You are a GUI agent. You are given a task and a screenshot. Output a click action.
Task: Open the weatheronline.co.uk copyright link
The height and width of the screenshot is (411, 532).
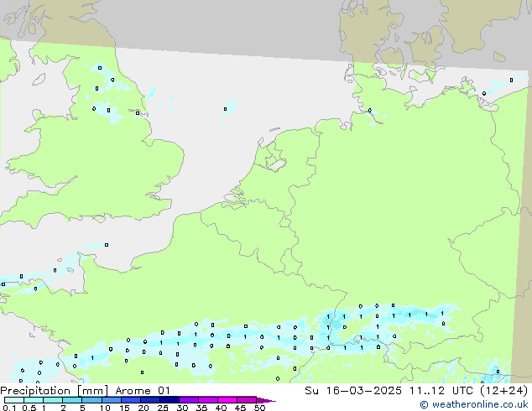coord(474,404)
